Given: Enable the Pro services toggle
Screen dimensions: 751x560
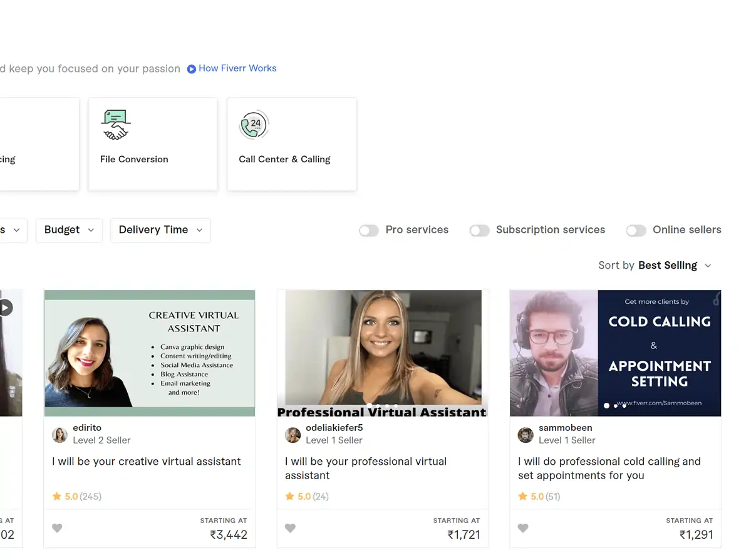Looking at the screenshot, I should (x=369, y=231).
